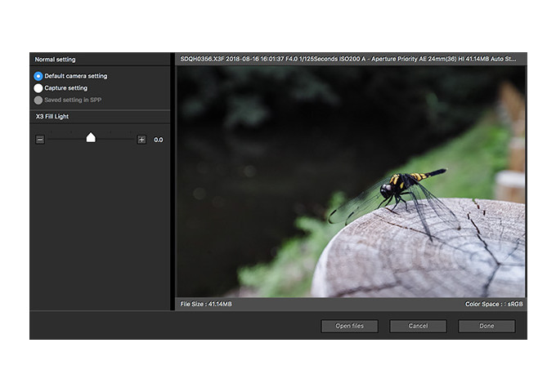
Task: Select Default camera setting radio button
Action: pyautogui.click(x=38, y=76)
